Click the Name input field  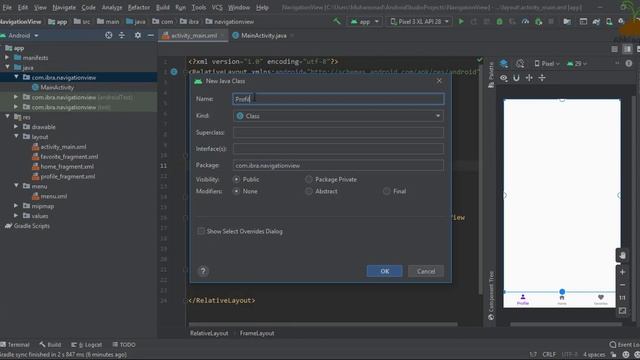point(338,99)
